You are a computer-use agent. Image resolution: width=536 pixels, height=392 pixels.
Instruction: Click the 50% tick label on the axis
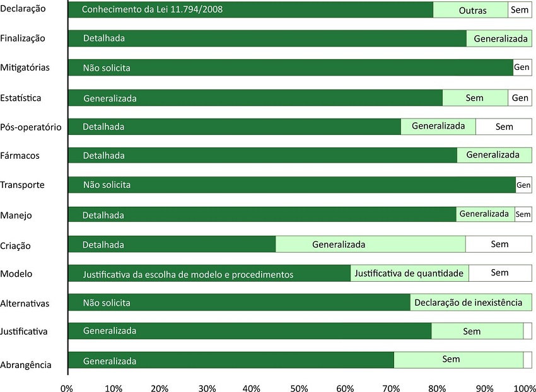[x=299, y=387]
